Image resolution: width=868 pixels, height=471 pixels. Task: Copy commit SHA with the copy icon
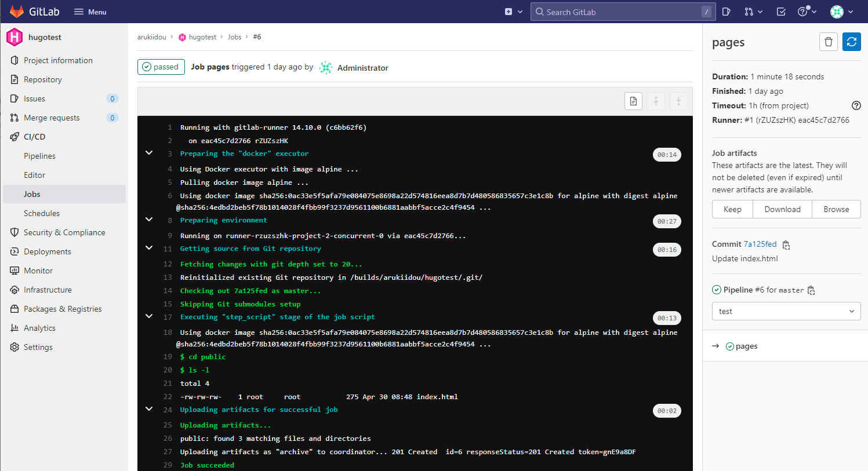point(786,245)
